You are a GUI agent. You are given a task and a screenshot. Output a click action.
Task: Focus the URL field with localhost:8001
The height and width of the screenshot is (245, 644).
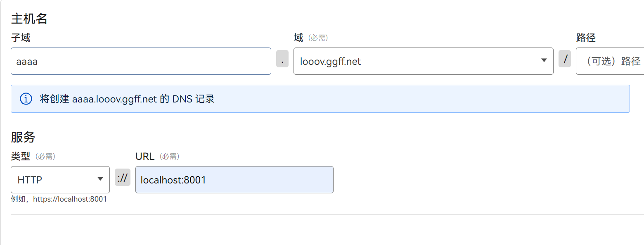(x=234, y=180)
